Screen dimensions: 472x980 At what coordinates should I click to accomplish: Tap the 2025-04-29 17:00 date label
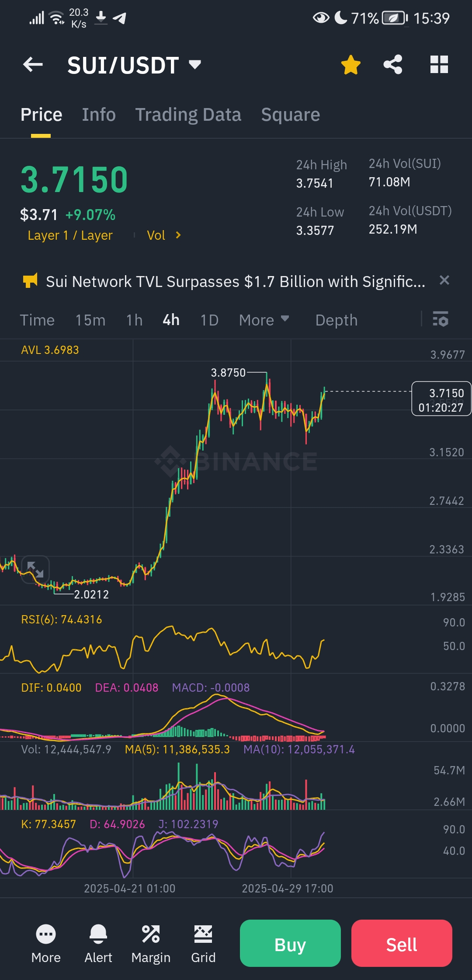[x=288, y=889]
